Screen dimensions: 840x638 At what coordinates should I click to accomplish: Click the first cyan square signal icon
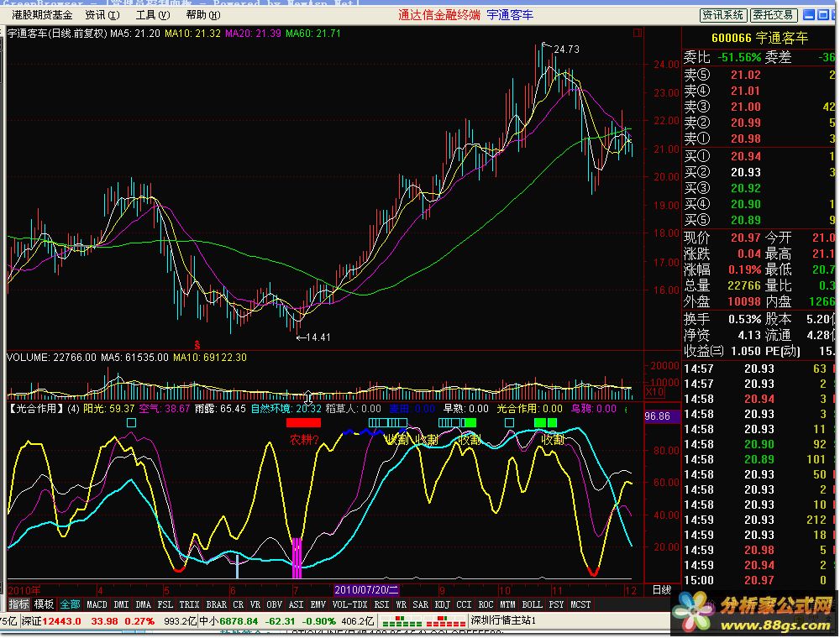tap(131, 423)
